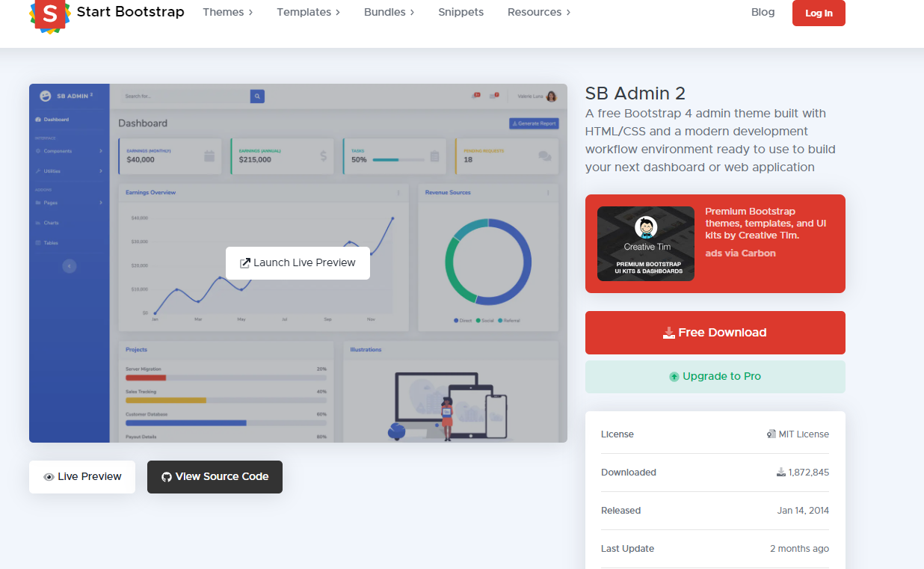
Task: Click the external-link icon on Launch Live Preview
Action: point(244,263)
